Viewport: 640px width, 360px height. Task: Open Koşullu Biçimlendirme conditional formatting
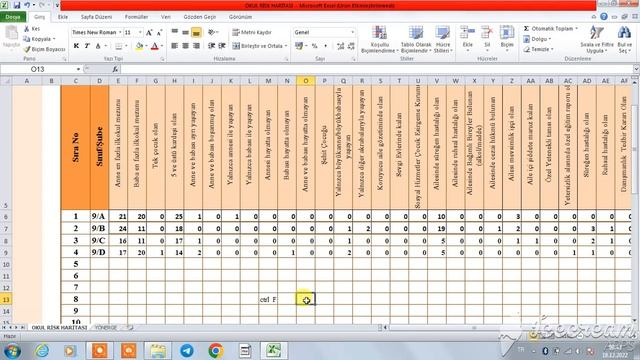(380, 39)
